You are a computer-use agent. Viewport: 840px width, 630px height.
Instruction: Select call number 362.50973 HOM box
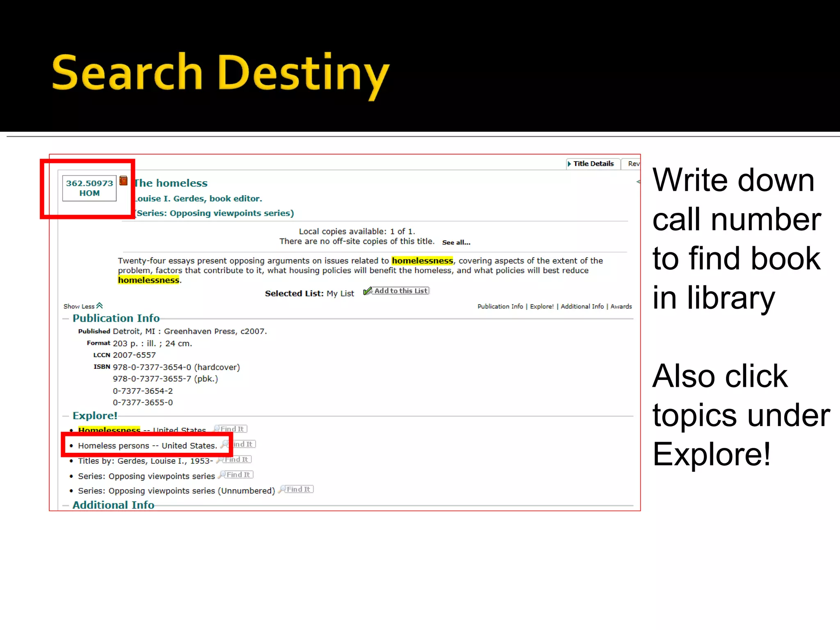[x=89, y=188]
